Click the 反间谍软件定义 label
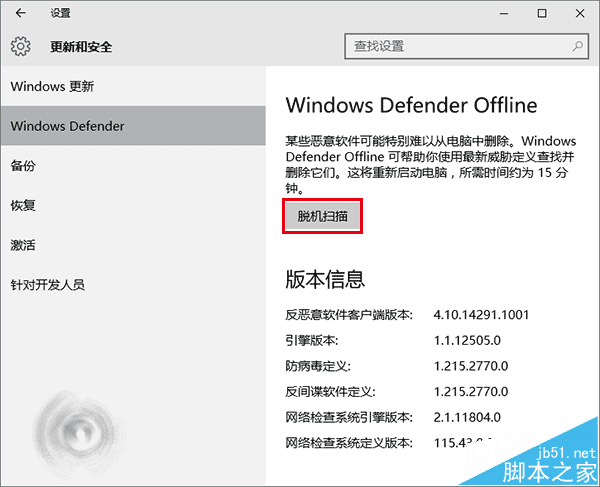The height and width of the screenshot is (487, 600). click(331, 392)
